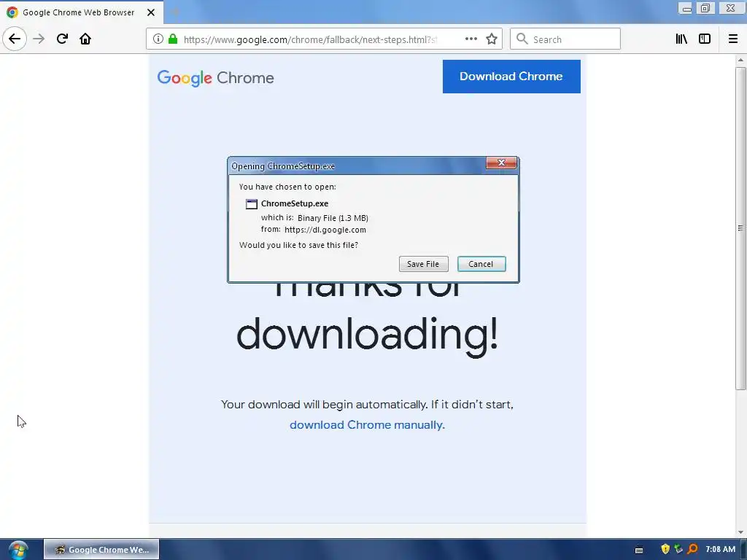
Task: Toggle the sidebar view icon
Action: coord(705,39)
